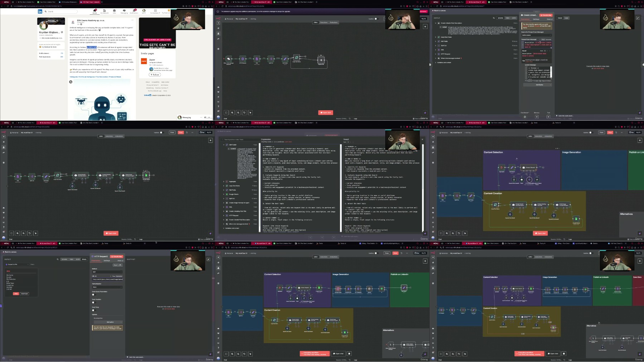This screenshot has width=644, height=362.
Task: Click the Download button under data
Action: pos(24,294)
